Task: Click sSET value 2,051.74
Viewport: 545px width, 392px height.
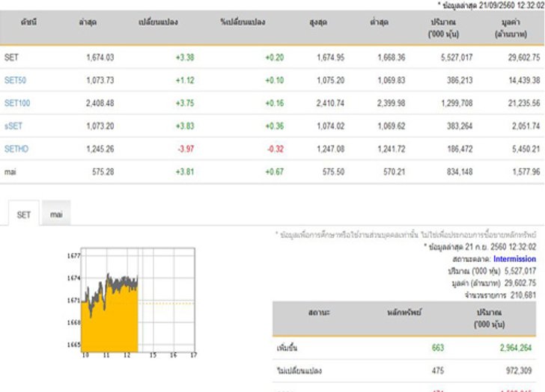Action: point(526,126)
